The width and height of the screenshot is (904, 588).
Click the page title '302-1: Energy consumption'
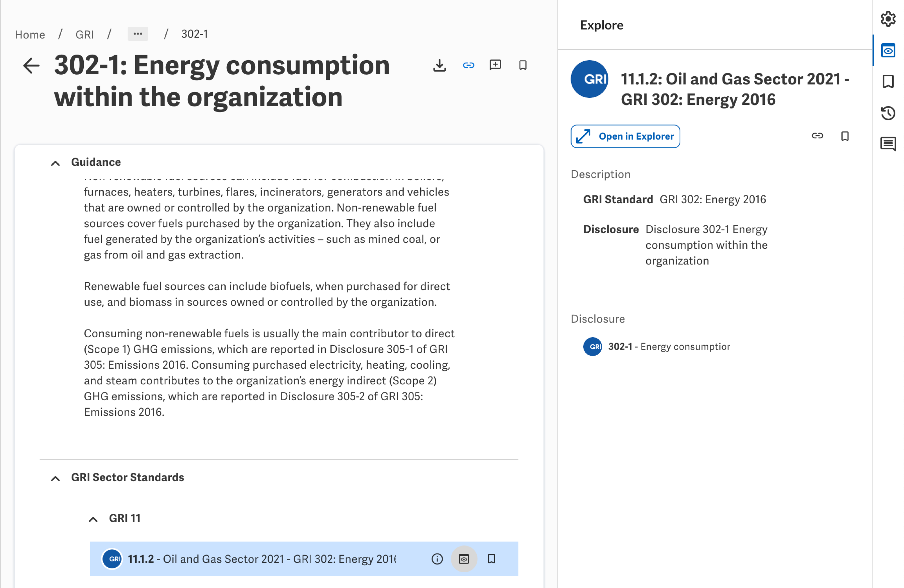[x=222, y=81]
